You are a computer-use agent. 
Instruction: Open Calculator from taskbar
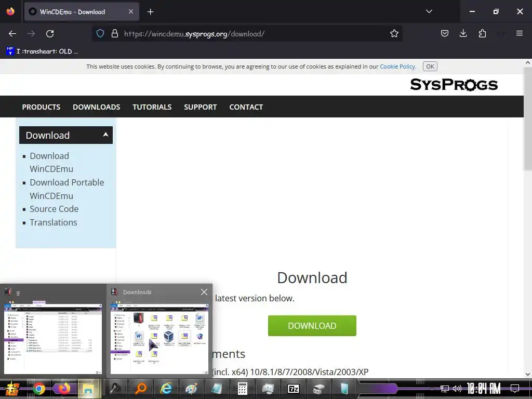[x=242, y=389]
